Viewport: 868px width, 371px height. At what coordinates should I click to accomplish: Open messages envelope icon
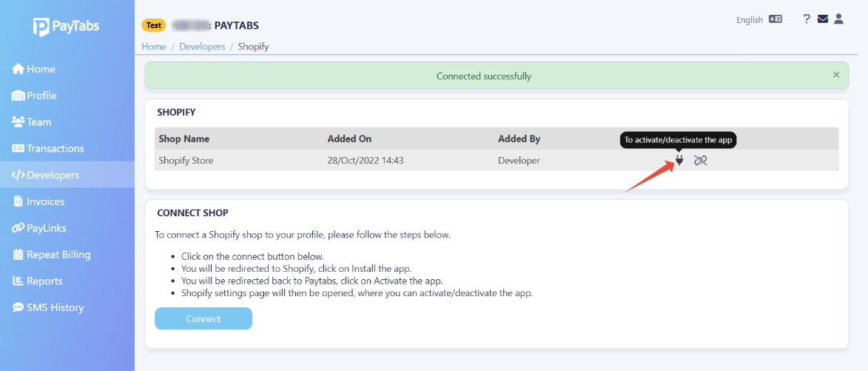823,19
